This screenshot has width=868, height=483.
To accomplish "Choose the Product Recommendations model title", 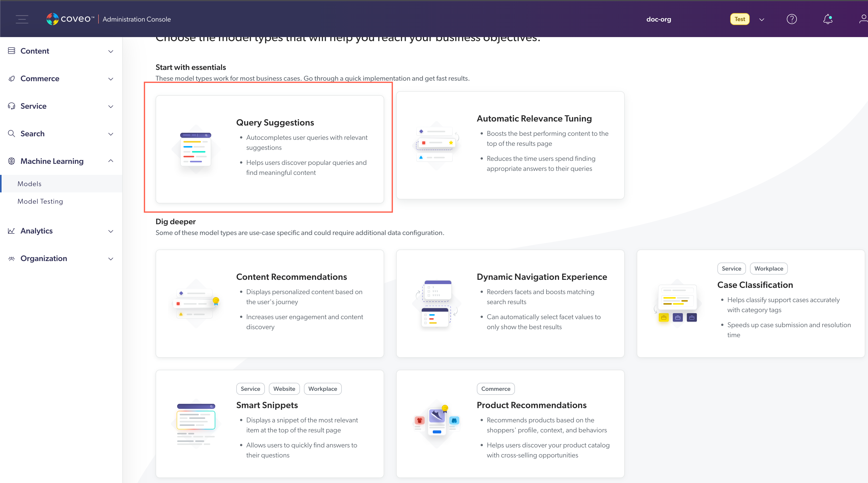I will [531, 405].
